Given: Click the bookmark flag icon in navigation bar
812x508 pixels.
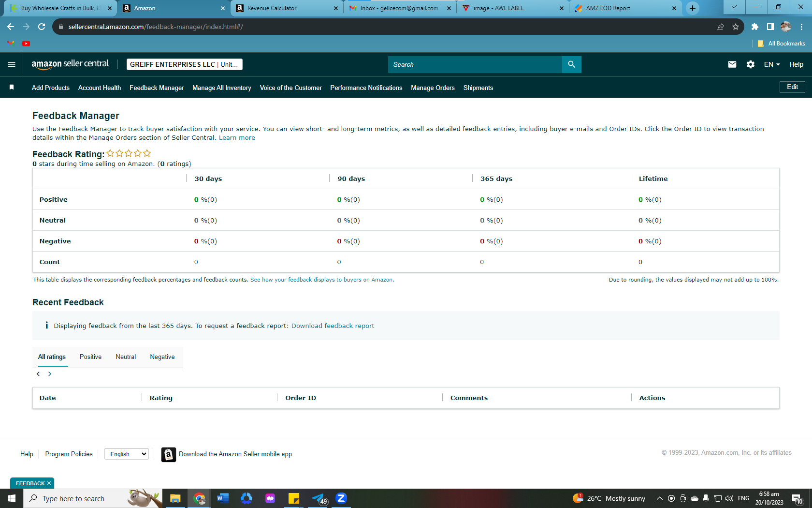Looking at the screenshot, I should [12, 88].
